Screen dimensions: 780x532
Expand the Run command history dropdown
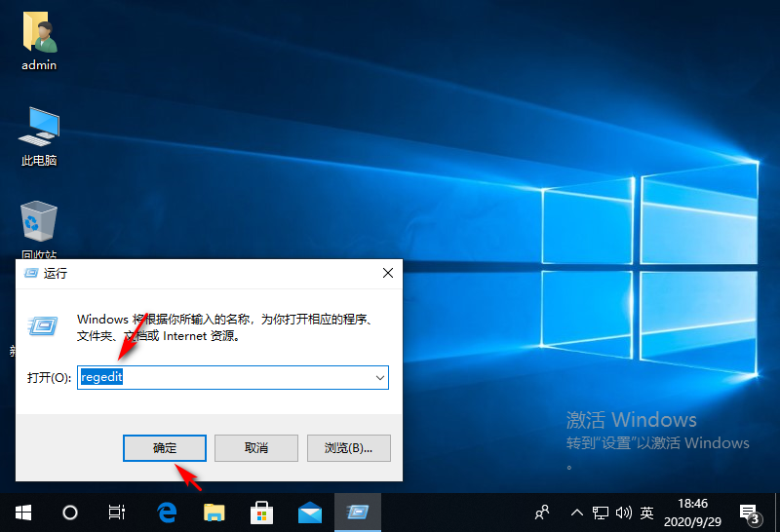coord(379,377)
